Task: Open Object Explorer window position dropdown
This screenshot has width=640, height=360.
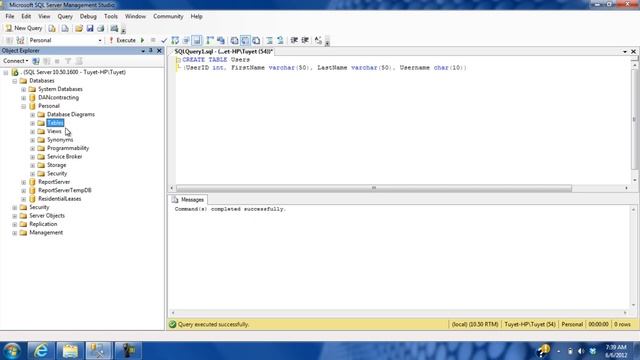Action: tap(143, 51)
